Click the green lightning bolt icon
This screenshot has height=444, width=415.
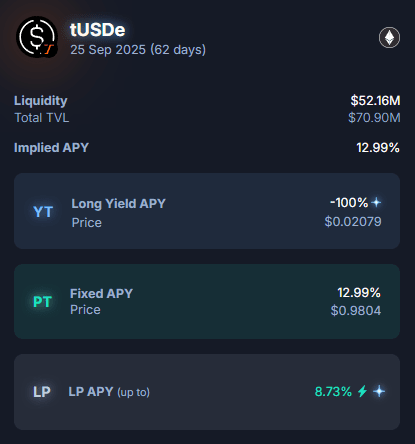[363, 391]
